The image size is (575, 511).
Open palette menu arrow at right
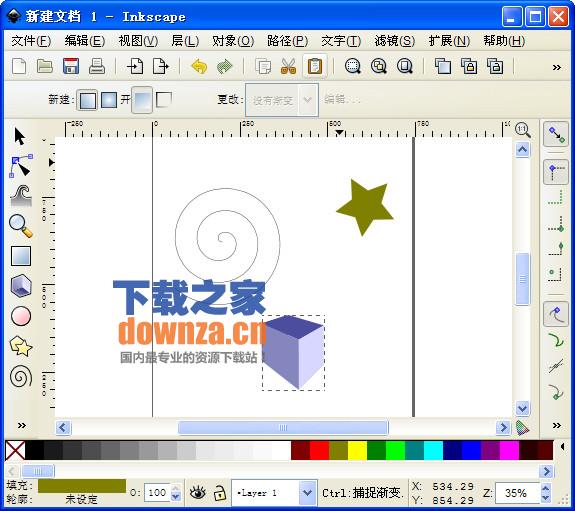click(x=563, y=447)
